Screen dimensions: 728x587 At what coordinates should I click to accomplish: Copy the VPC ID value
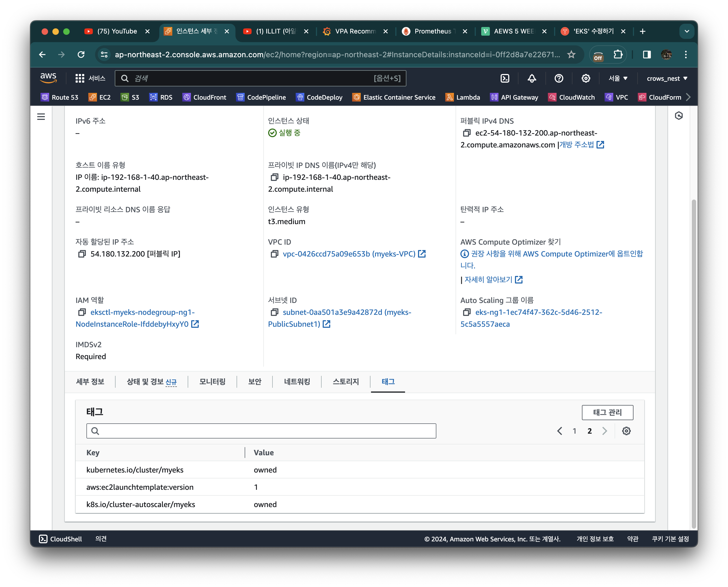pyautogui.click(x=274, y=254)
